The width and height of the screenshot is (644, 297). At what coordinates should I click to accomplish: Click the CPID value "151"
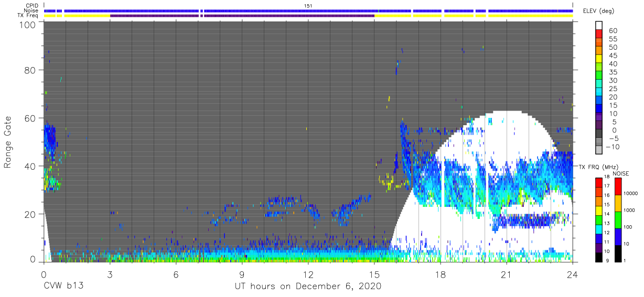coord(308,5)
